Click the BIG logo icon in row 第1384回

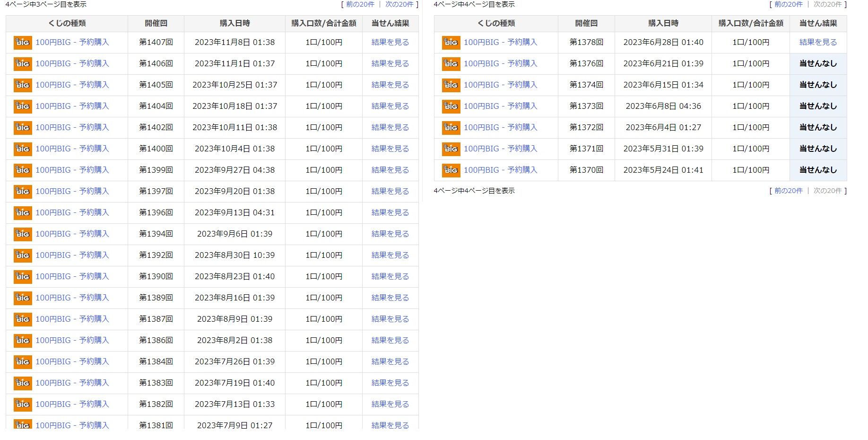point(23,362)
